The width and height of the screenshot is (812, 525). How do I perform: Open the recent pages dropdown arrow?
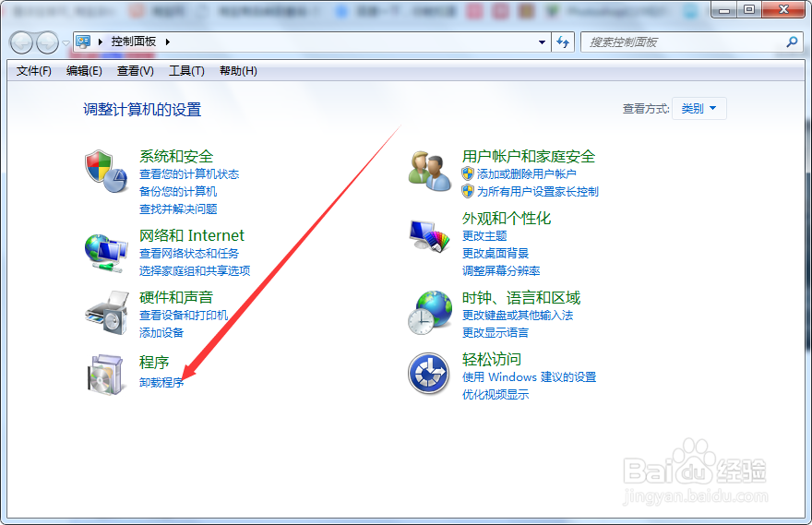[66, 43]
